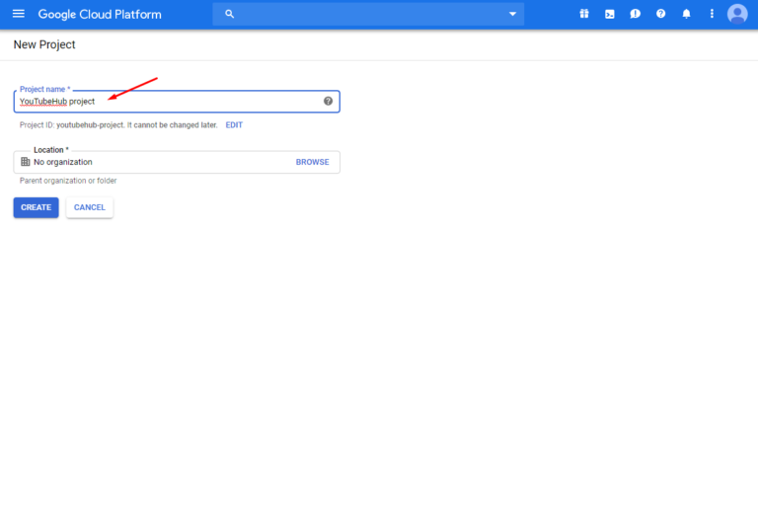This screenshot has width=758, height=532.
Task: Click EDIT to change project ID
Action: click(234, 125)
